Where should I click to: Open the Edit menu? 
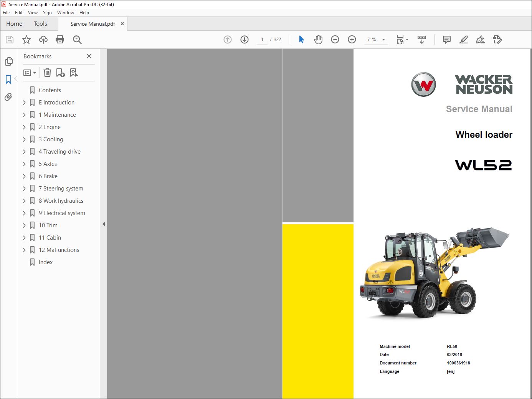[19, 13]
